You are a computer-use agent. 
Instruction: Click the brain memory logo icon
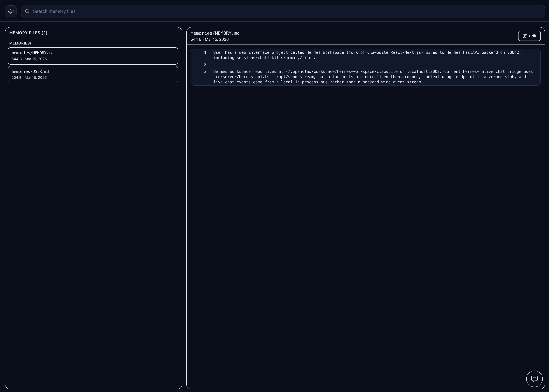[x=11, y=11]
